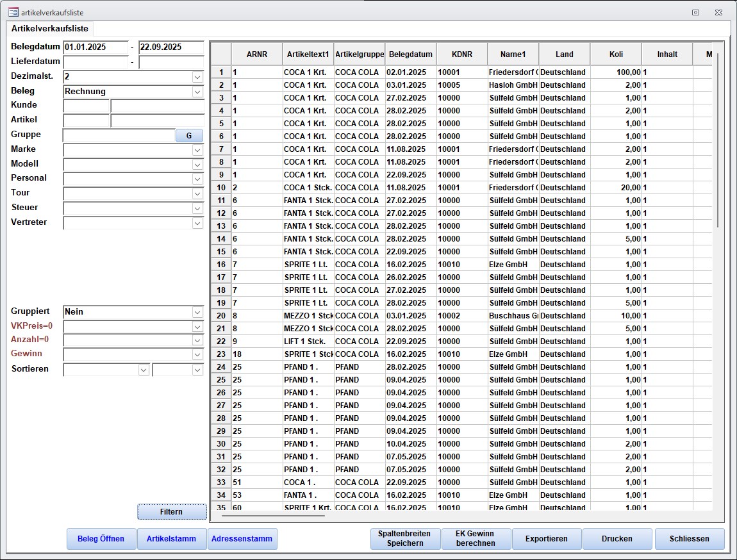Click the horizontal scrollbar under the table

pyautogui.click(x=273, y=515)
